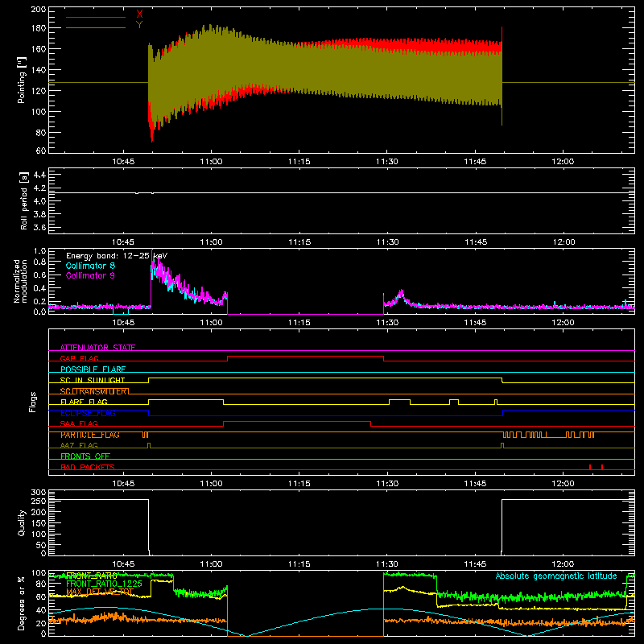Click the olive Y legend line
The height and width of the screenshot is (644, 644).
click(96, 27)
